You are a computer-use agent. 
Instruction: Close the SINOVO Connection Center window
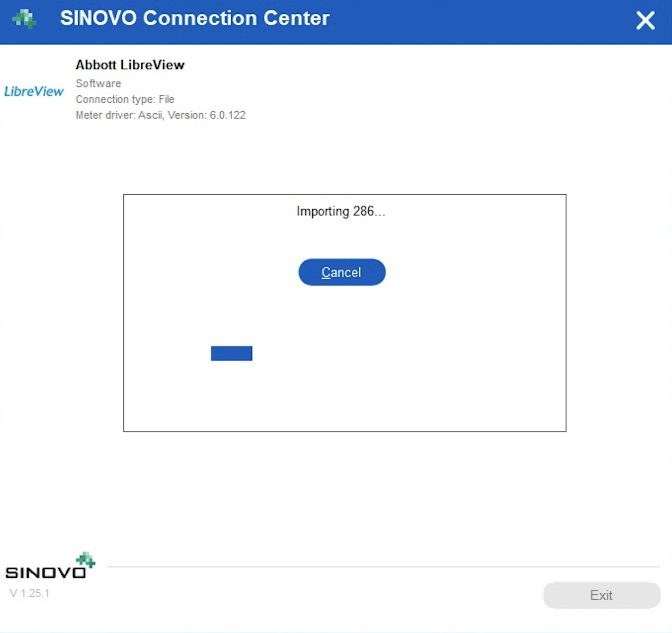[x=645, y=21]
